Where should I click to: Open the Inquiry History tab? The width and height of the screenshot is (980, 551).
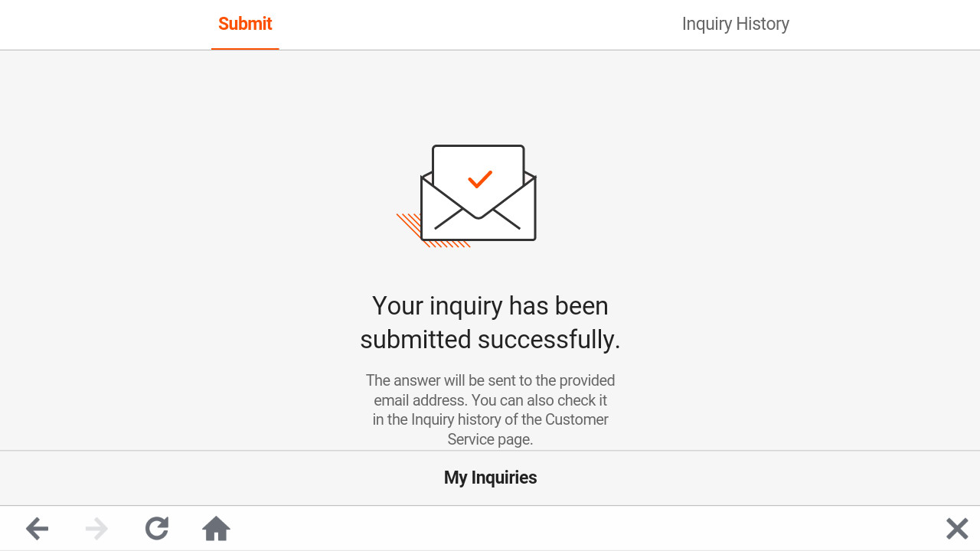point(735,24)
